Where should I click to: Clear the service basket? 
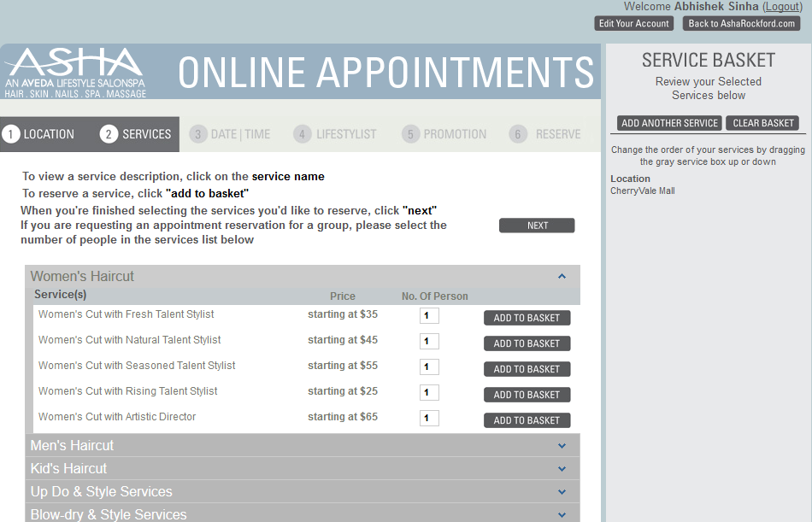click(762, 123)
